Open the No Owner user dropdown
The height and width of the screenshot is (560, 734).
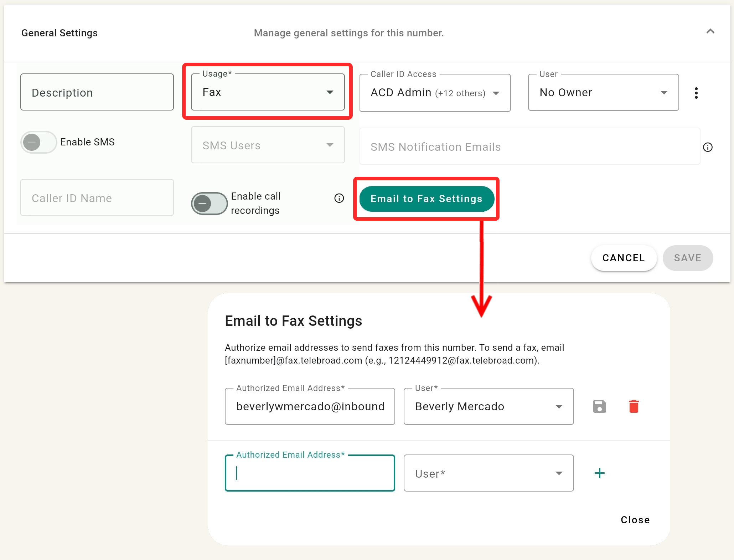pos(603,93)
